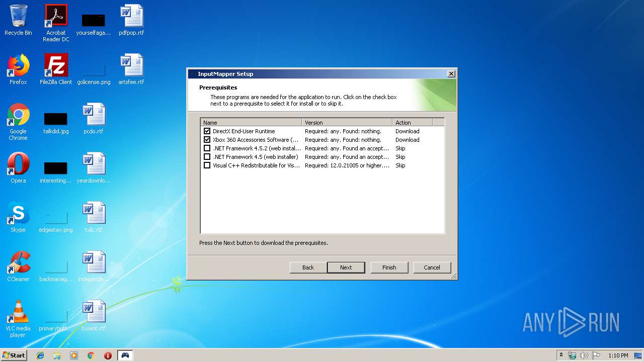Select the 'Download' action for DirectX row
Screen dimensions: 644x362
pyautogui.click(x=407, y=131)
